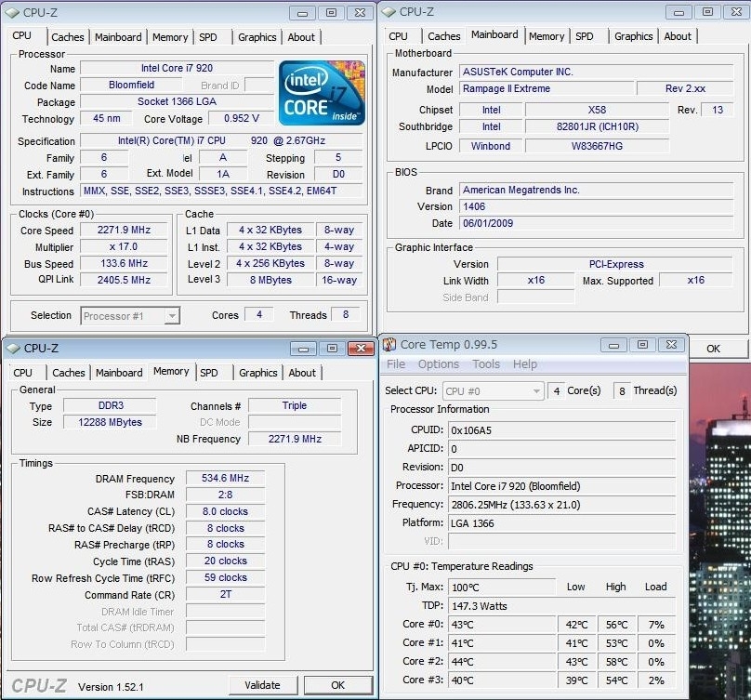
Task: Open the Options menu in Core Temp
Action: [438, 364]
